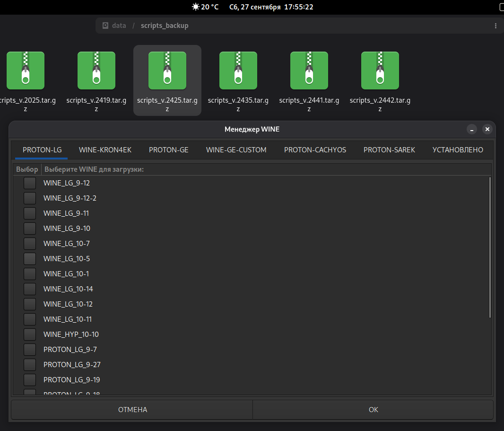Check the WINE_LG_9-12 checkbox
Viewport: 504px width, 431px height.
tap(30, 183)
